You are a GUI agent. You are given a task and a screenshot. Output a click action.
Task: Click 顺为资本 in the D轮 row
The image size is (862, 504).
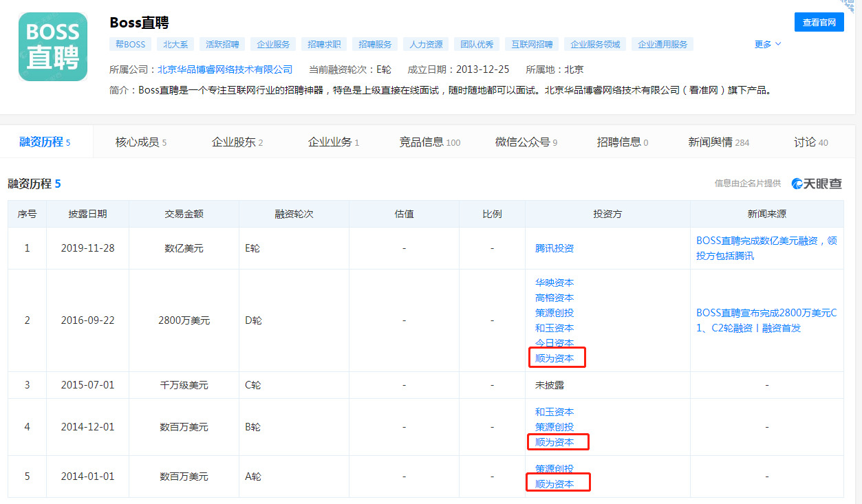tap(554, 358)
